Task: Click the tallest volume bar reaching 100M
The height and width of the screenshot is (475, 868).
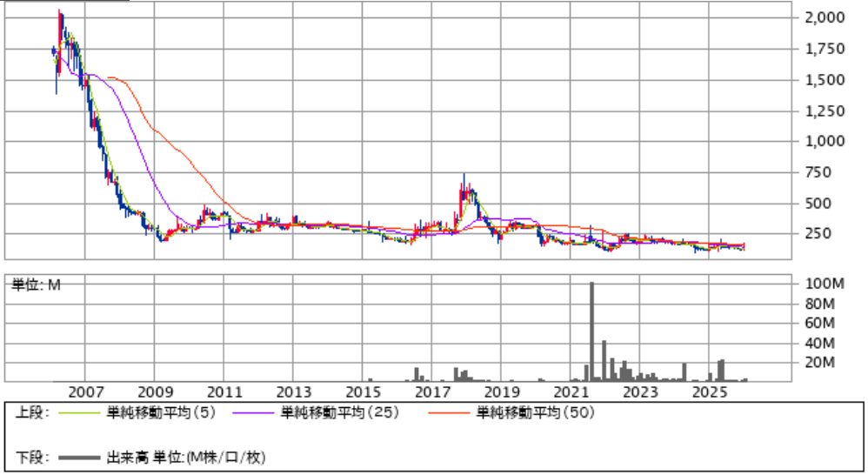Action: click(591, 331)
